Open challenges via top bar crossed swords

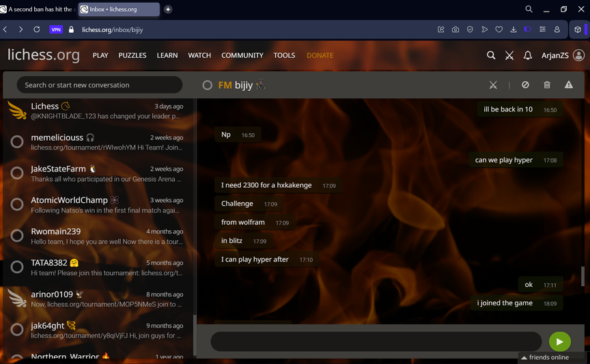509,55
